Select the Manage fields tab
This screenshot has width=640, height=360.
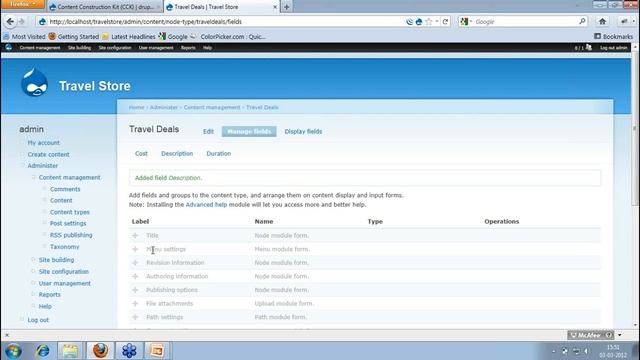click(249, 131)
